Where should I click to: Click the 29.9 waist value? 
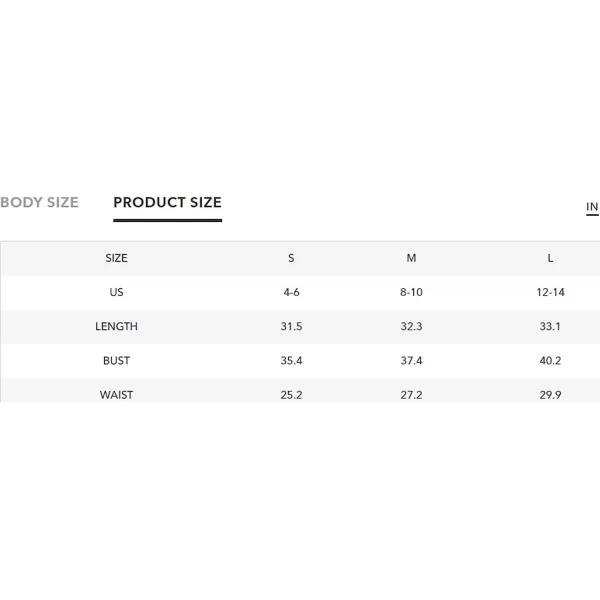click(550, 395)
